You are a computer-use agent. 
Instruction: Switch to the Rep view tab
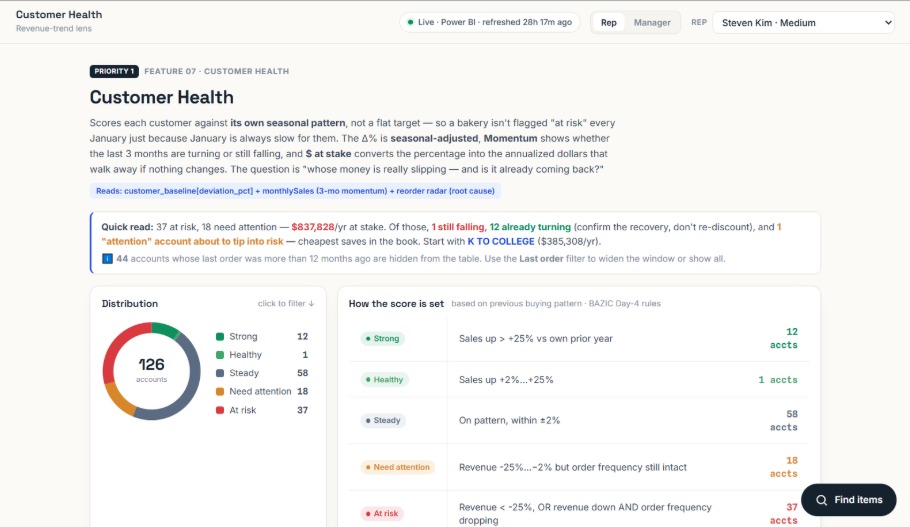(608, 23)
